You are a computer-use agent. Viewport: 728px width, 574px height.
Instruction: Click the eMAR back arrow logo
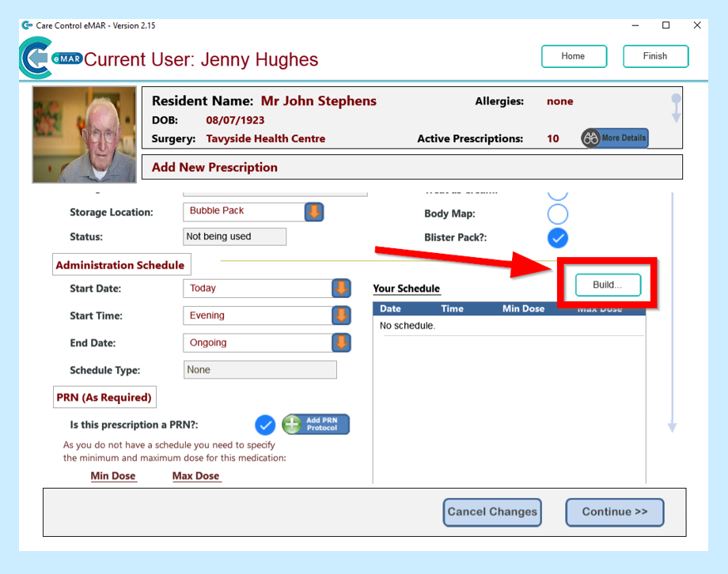point(36,59)
